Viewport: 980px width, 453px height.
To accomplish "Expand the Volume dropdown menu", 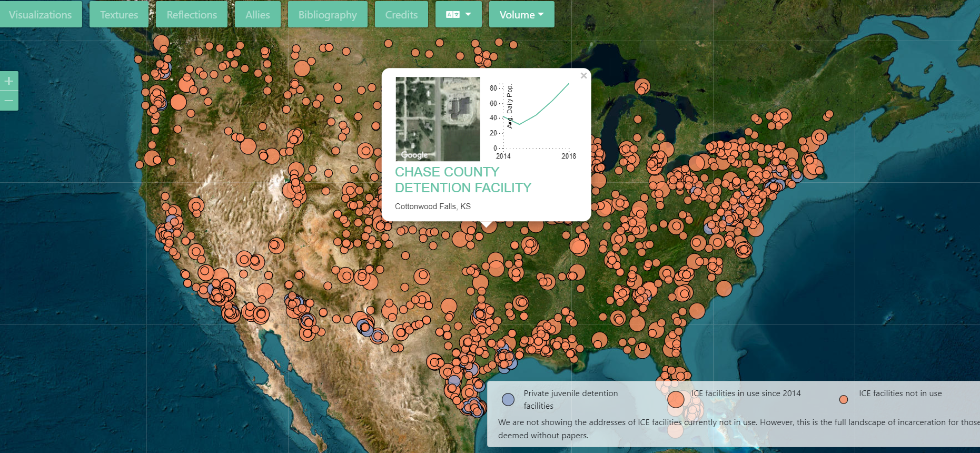I will coord(521,15).
